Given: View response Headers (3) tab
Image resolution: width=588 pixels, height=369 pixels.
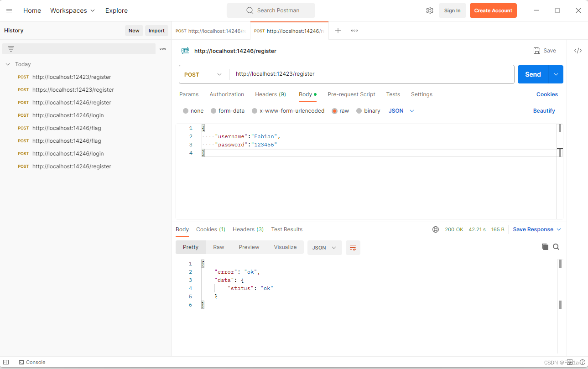Looking at the screenshot, I should (x=248, y=229).
